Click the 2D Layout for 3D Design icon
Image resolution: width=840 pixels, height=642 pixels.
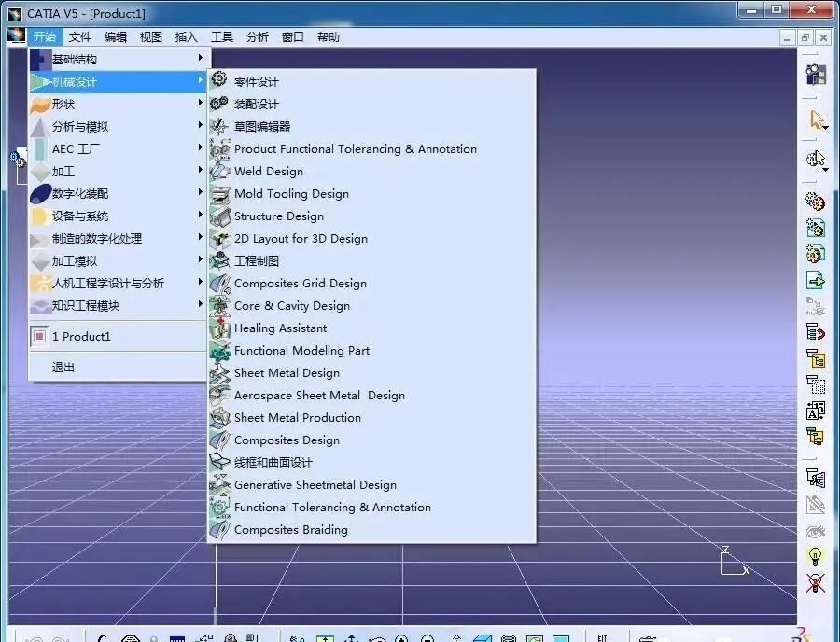pos(219,239)
